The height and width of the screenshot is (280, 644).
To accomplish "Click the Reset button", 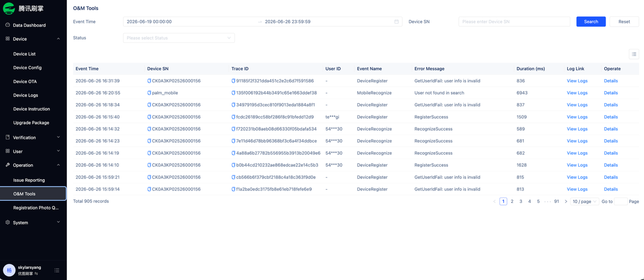I will pos(624,21).
